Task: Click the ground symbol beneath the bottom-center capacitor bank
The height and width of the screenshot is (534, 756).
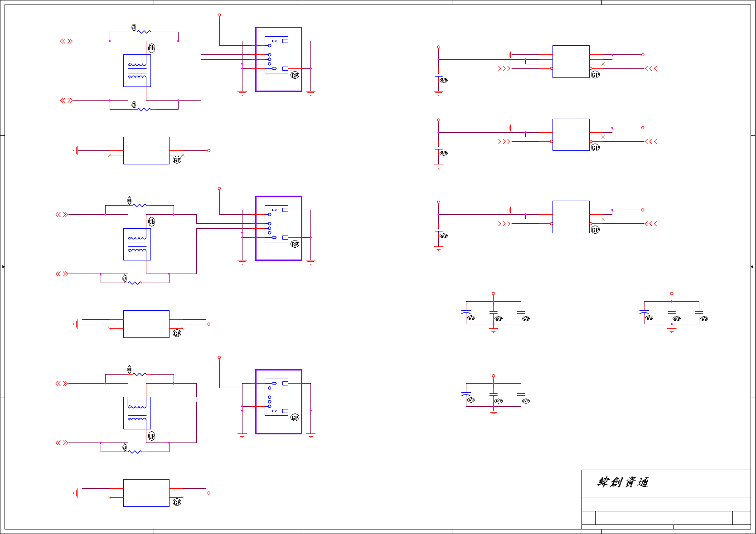Action: click(x=494, y=413)
